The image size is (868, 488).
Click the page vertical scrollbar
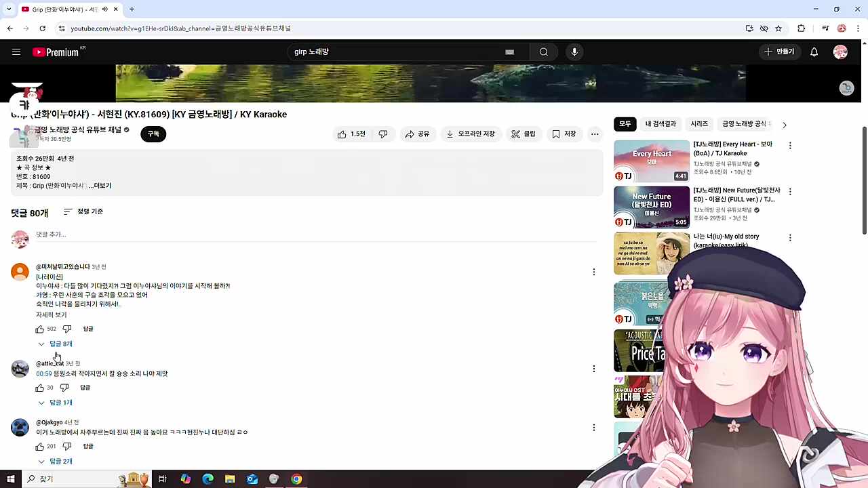tap(864, 180)
